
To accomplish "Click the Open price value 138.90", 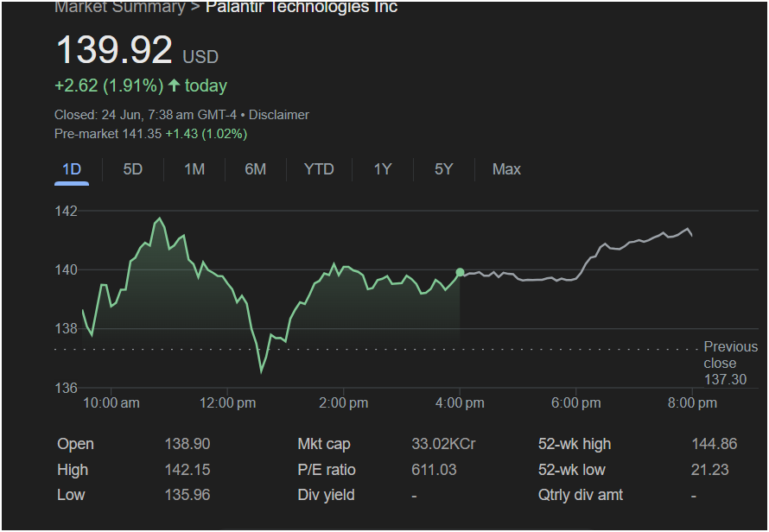I will tap(187, 444).
